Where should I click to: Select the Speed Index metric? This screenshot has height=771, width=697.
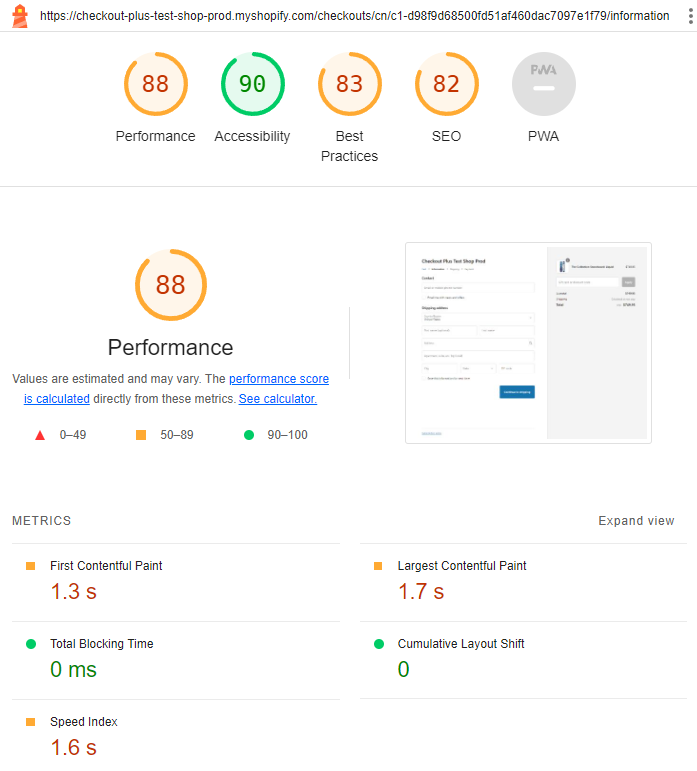pos(176,736)
